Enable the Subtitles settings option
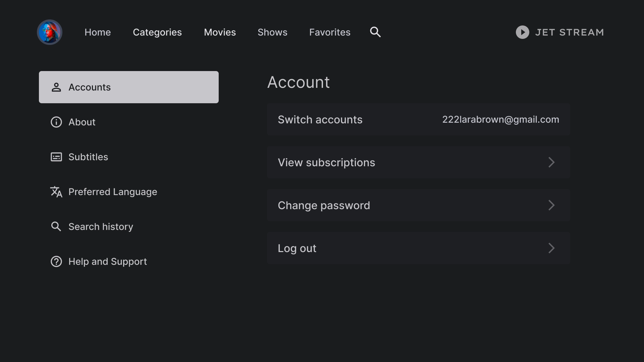 (88, 157)
